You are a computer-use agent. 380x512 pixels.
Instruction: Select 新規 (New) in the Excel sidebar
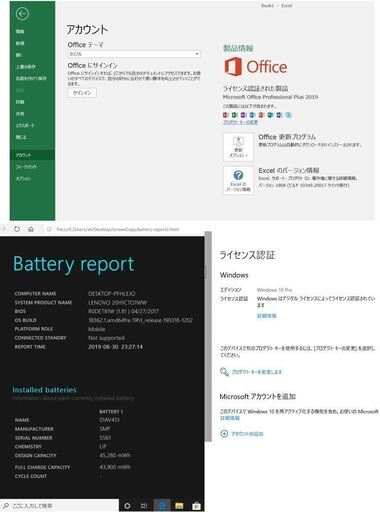point(20,43)
